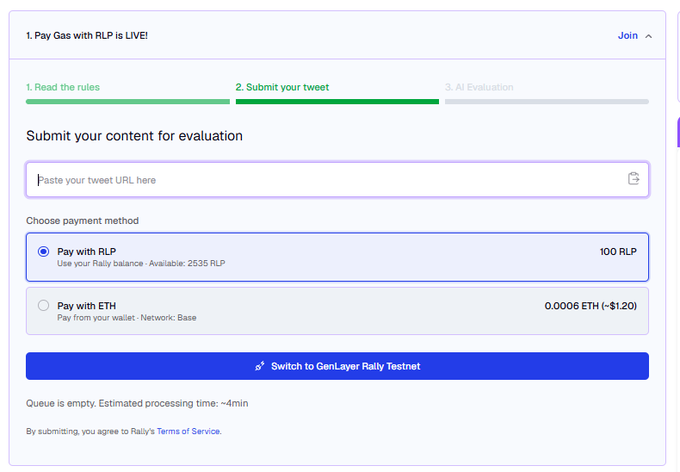Click the Submit your tweet progress bar
The height and width of the screenshot is (472, 680).
click(x=337, y=102)
